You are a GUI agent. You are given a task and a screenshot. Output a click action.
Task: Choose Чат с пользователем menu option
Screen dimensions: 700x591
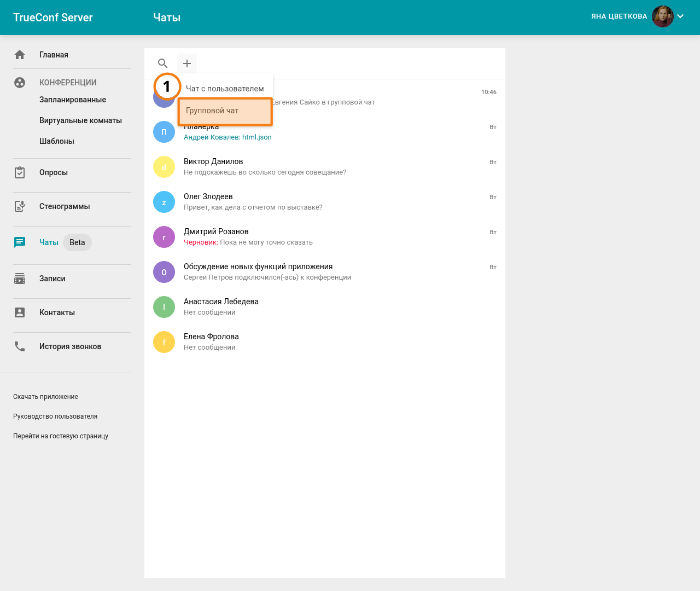click(225, 89)
